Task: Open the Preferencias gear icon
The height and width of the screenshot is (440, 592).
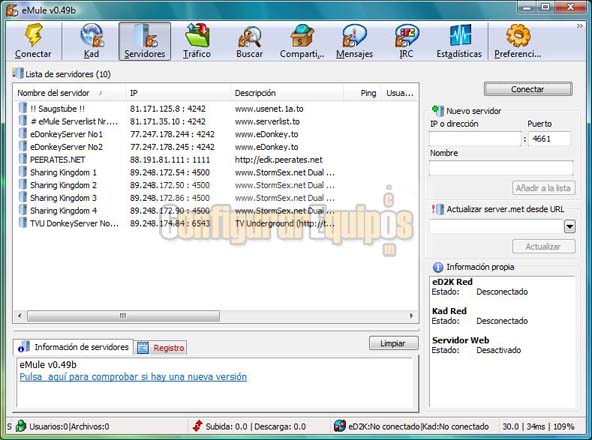Action: 518,36
